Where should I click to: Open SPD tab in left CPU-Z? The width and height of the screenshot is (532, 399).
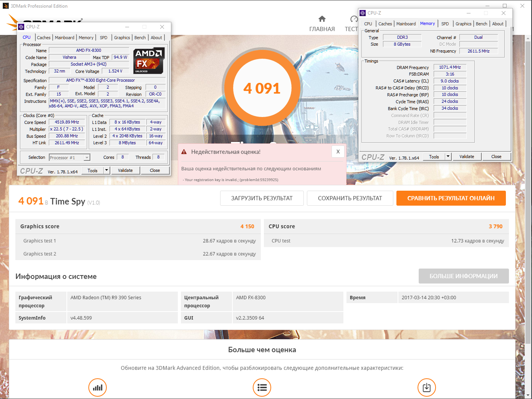(x=104, y=38)
